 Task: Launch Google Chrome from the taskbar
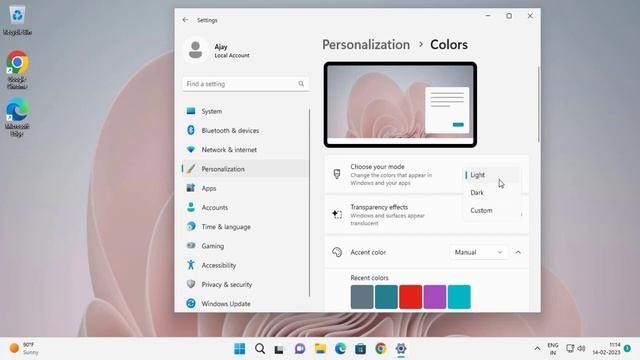(380, 349)
